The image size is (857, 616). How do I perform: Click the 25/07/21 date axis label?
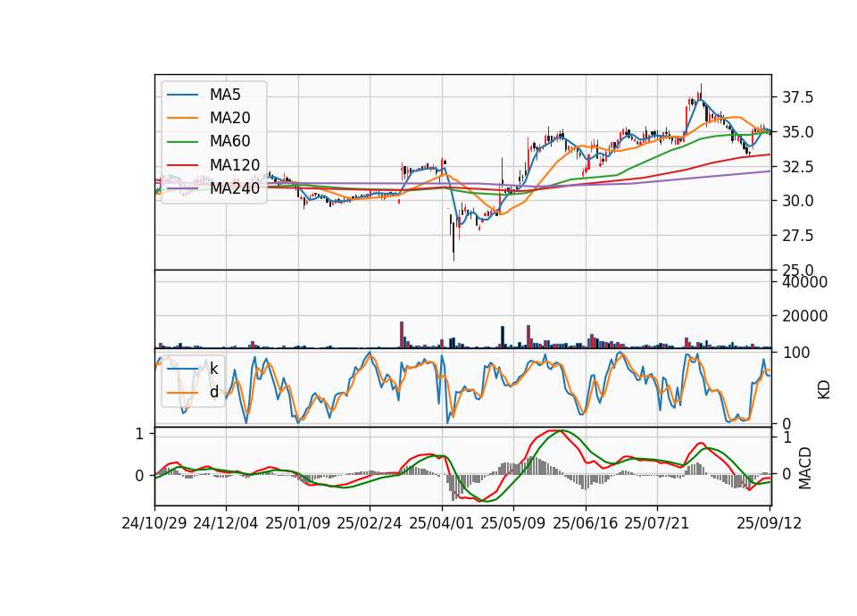point(657,523)
